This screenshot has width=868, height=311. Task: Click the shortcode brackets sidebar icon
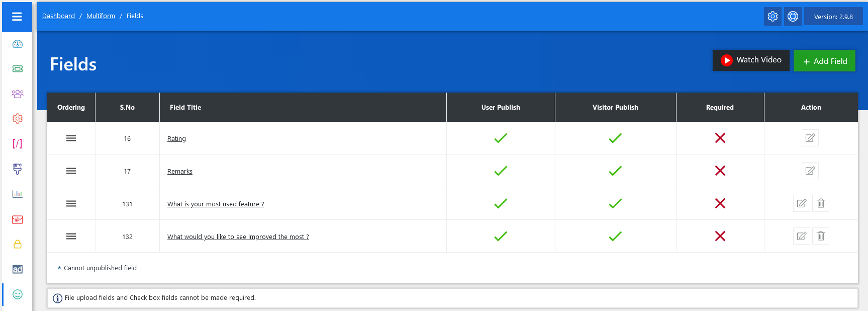[18, 144]
